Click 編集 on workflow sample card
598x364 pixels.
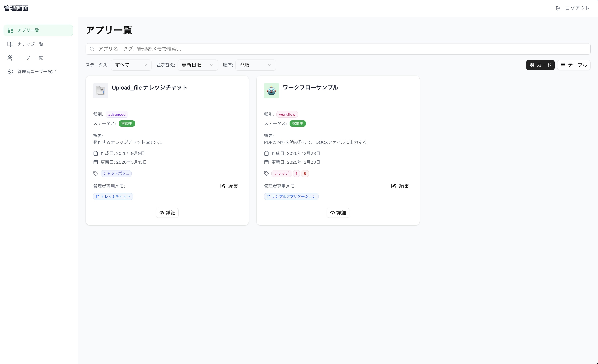click(x=400, y=186)
